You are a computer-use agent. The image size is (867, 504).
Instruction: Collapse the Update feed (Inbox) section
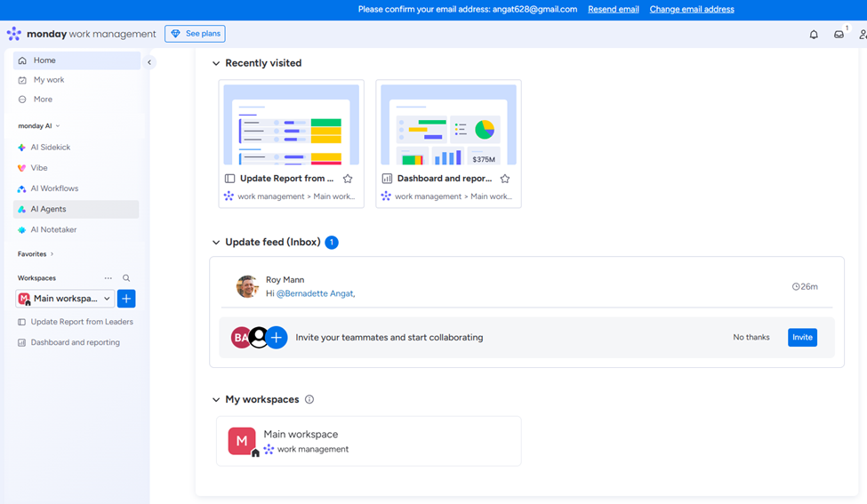click(216, 242)
